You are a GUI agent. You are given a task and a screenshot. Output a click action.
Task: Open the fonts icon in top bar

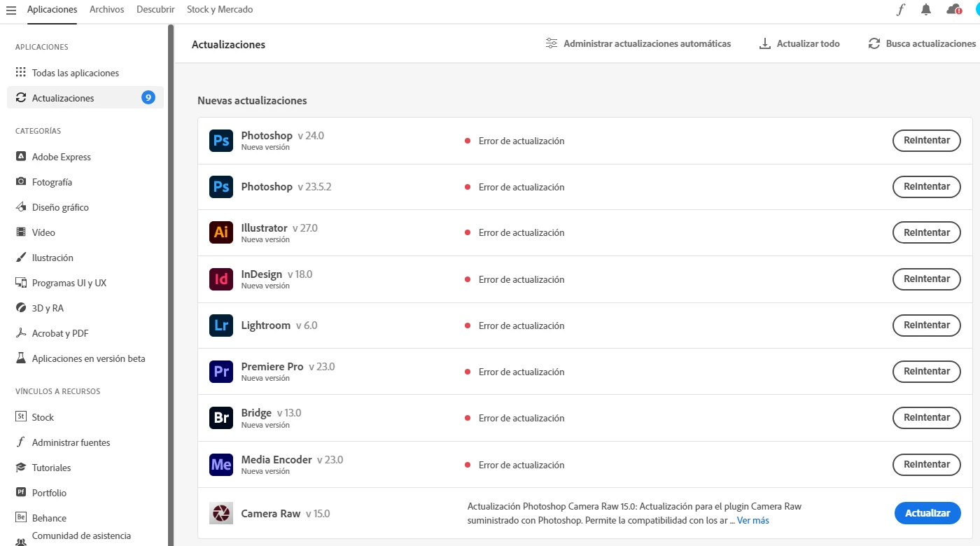click(x=901, y=10)
